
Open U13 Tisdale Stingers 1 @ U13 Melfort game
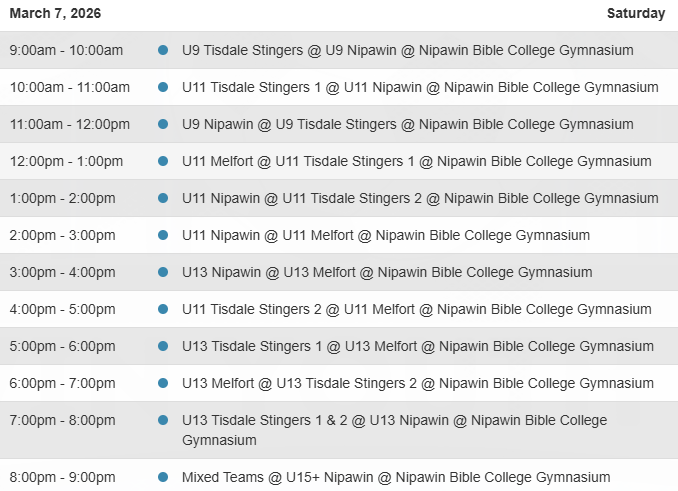coord(417,346)
